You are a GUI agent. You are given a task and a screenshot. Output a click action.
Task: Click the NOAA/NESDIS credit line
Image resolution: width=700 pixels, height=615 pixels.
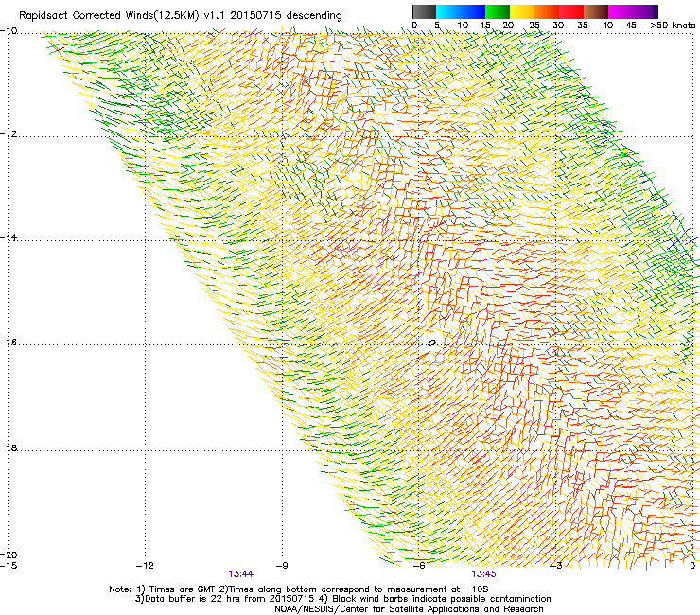[x=409, y=609]
